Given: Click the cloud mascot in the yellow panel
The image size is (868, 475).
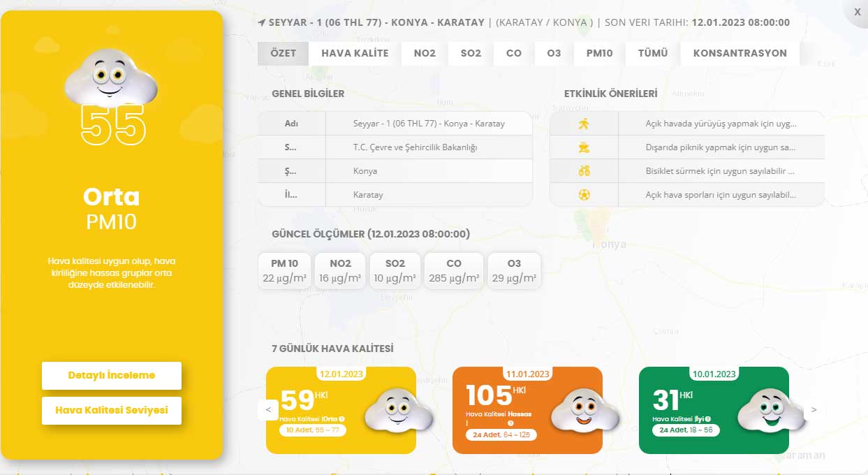Looking at the screenshot, I should 111,79.
